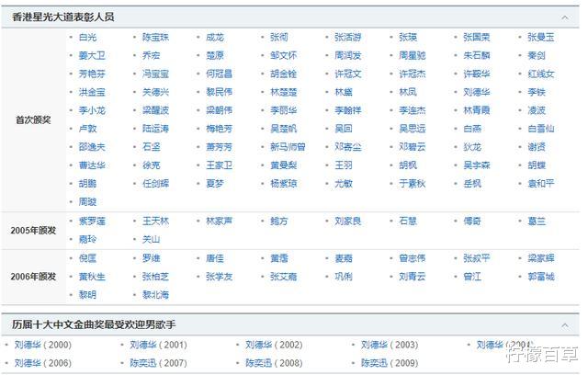This screenshot has width=588, height=375.
Task: Open the 姜大卫 link
Action: [92, 55]
